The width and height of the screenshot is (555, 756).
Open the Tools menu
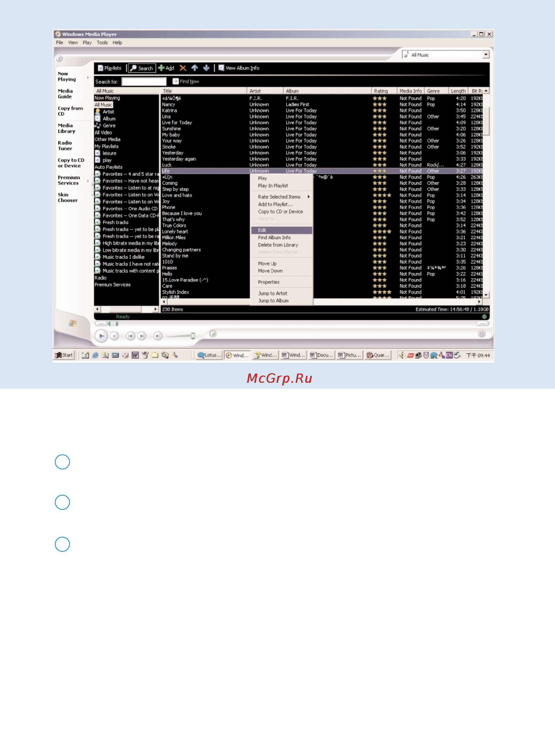pos(102,43)
